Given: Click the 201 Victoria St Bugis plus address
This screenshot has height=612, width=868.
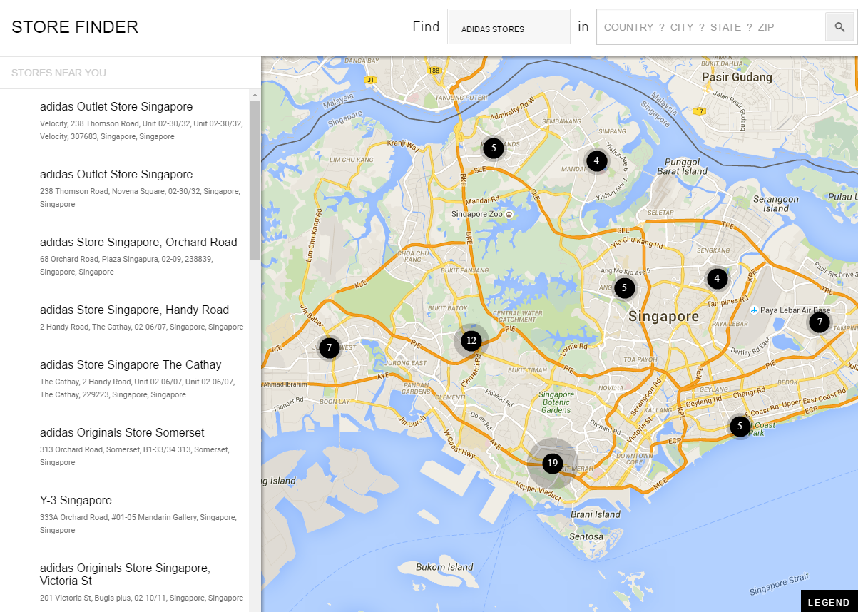Looking at the screenshot, I should [x=141, y=598].
